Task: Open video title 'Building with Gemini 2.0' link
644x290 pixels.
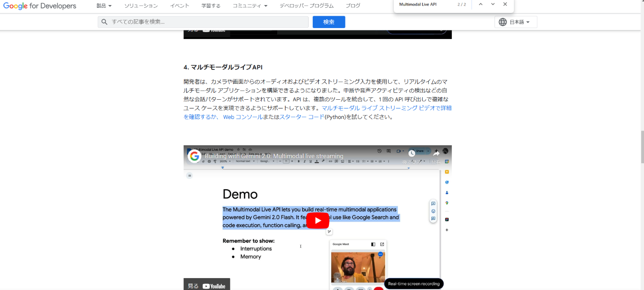Action: pos(274,156)
